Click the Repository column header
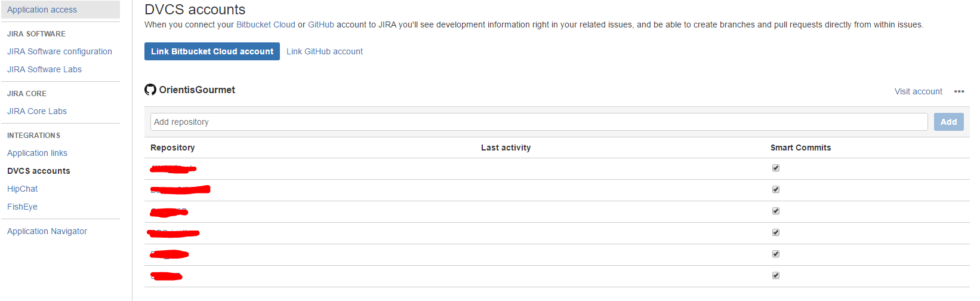Image resolution: width=980 pixels, height=301 pixels. [172, 148]
